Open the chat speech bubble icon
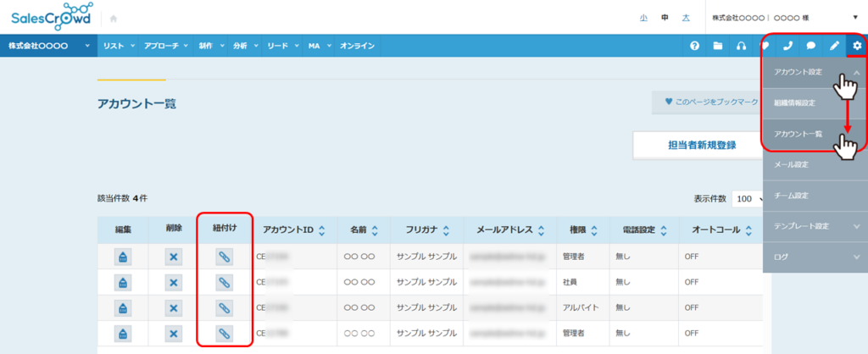The height and width of the screenshot is (354, 868). pyautogui.click(x=811, y=46)
